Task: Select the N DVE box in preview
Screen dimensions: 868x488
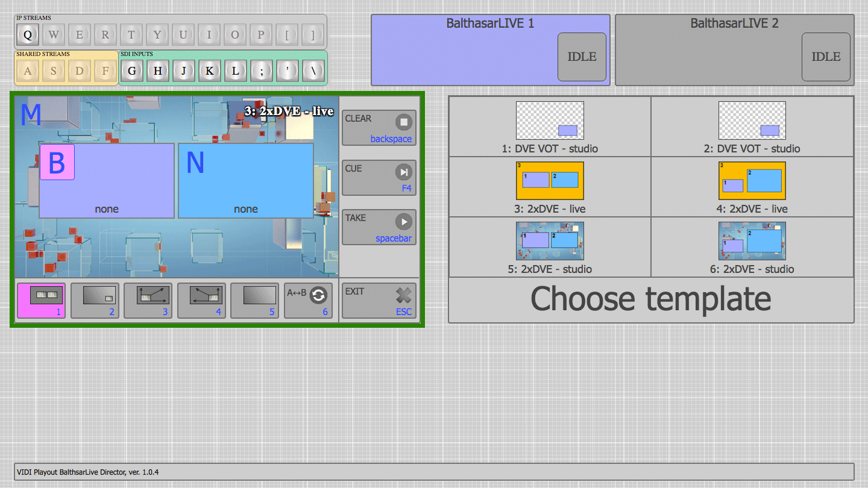Action: coord(246,181)
